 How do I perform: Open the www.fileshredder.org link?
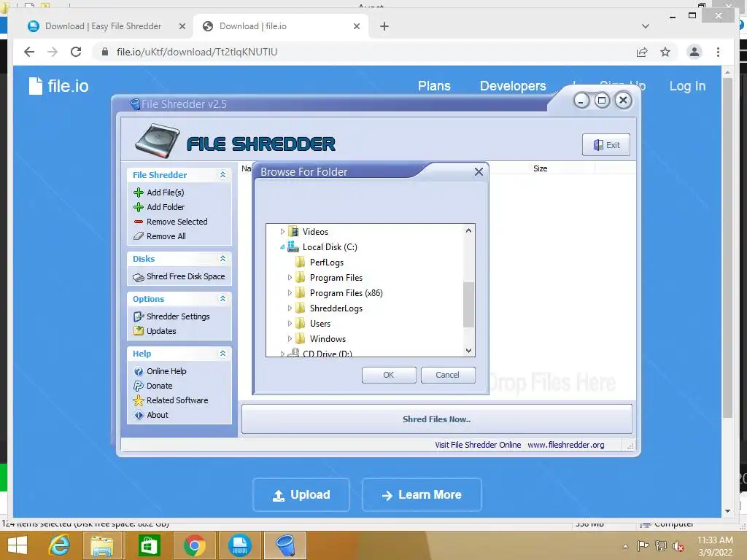click(565, 445)
